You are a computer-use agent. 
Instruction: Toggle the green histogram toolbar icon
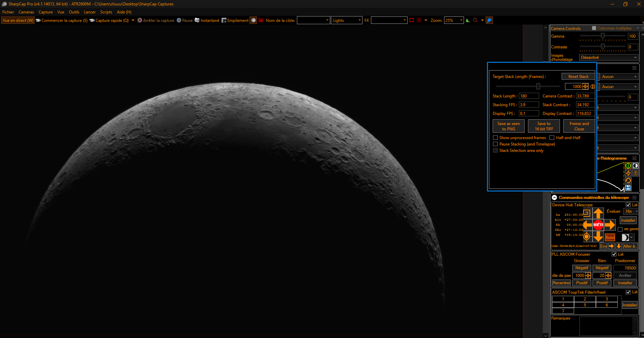click(468, 20)
